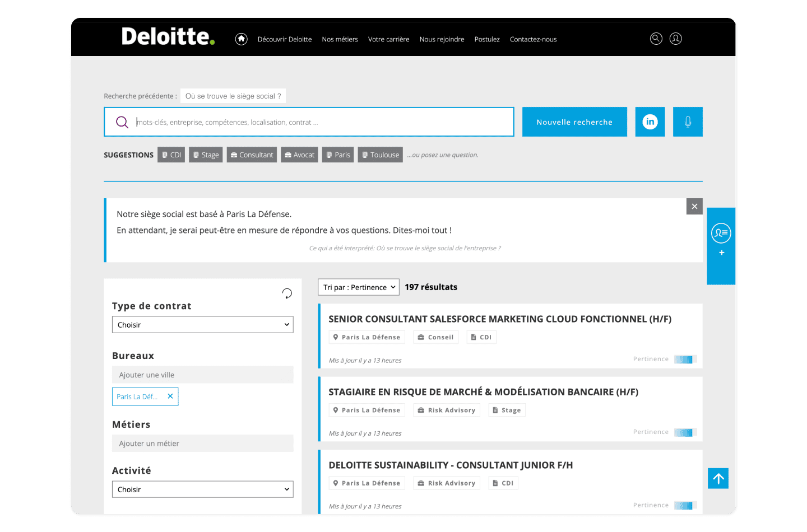Select the Consultant suggestion tag

click(x=252, y=155)
